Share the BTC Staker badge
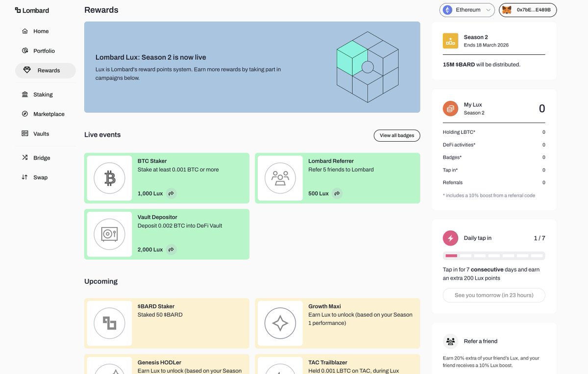This screenshot has height=374, width=588. coord(171,194)
